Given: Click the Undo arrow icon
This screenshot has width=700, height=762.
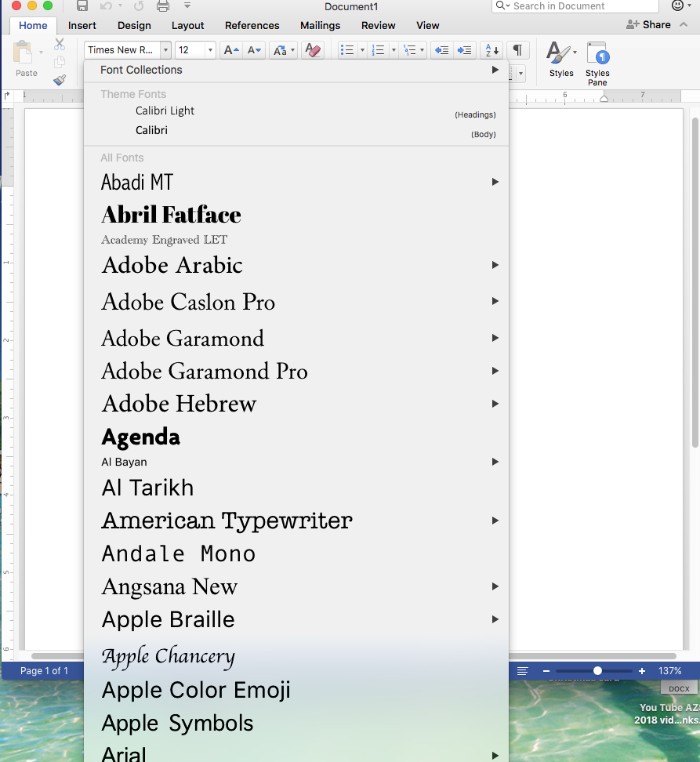Looking at the screenshot, I should 105,5.
